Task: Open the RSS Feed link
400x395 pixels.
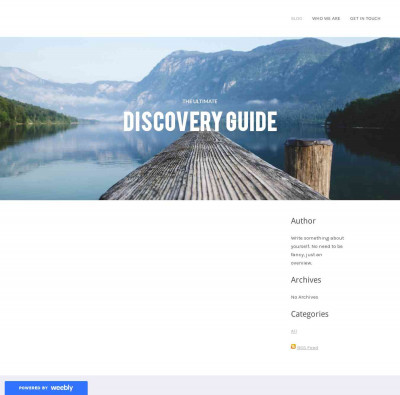Action: (x=307, y=348)
